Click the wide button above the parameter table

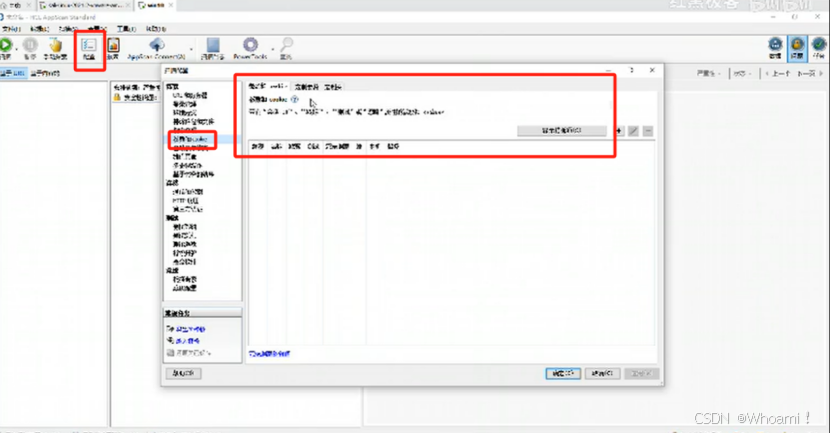562,130
